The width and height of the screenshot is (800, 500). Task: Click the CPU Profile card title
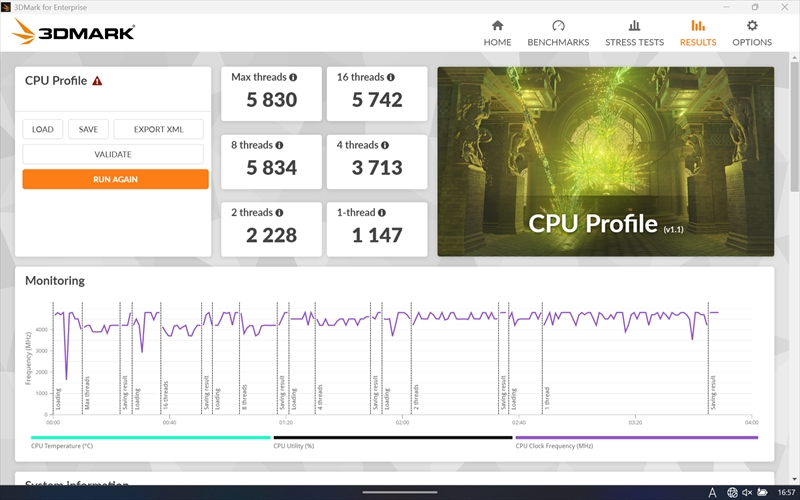(56, 81)
